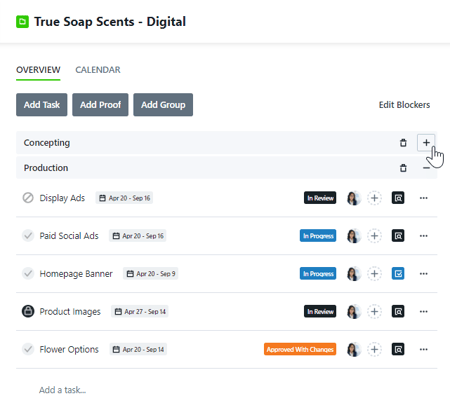Image resolution: width=450 pixels, height=410 pixels.
Task: Open the In Review status on Display Ads
Action: (x=320, y=198)
